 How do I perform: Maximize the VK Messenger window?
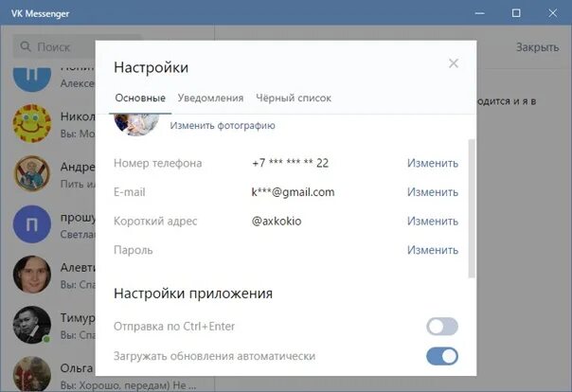click(x=516, y=13)
